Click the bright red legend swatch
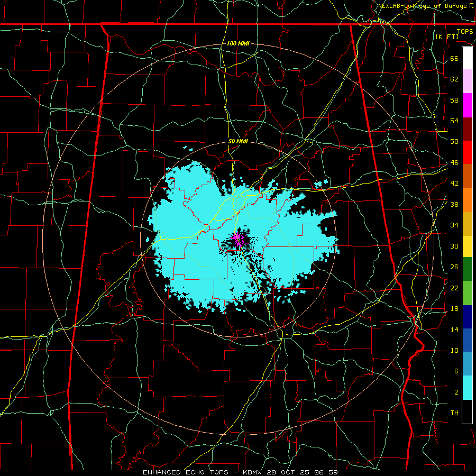476x476 pixels. tap(467, 152)
